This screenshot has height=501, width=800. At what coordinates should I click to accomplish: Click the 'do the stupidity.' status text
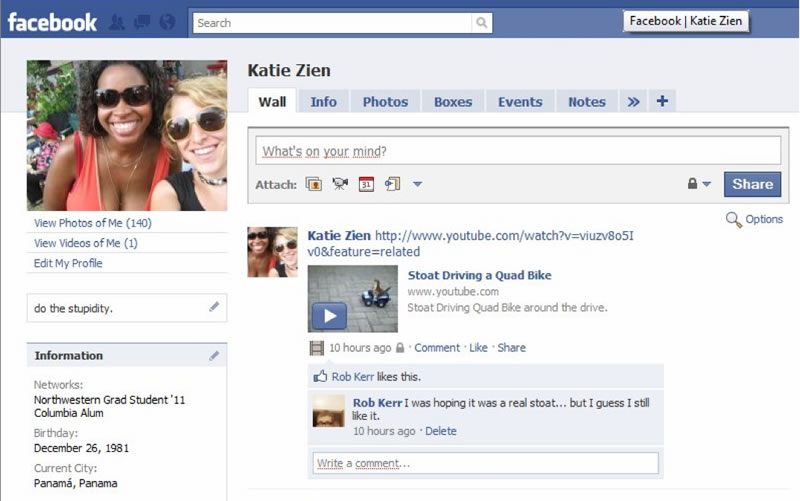73,308
